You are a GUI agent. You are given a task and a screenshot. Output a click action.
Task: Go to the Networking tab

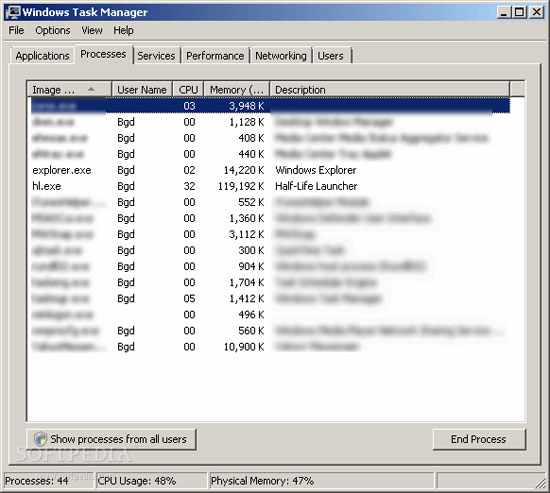(x=281, y=56)
